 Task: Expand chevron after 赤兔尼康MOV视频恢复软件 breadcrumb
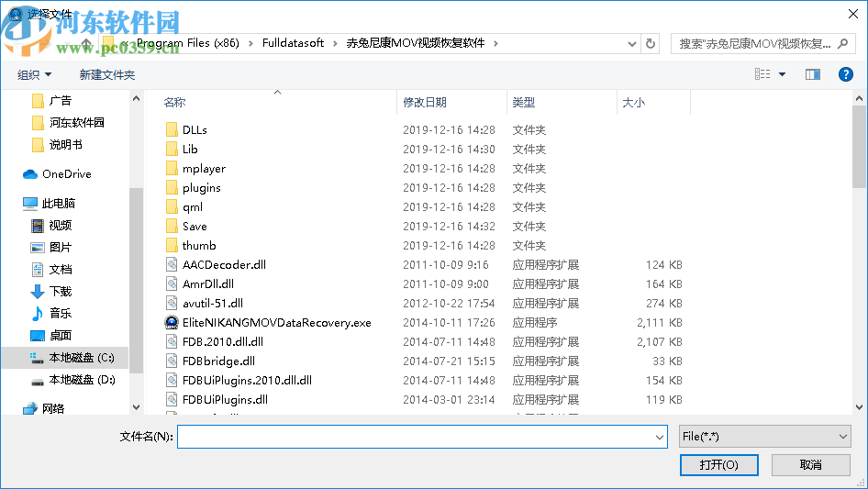(495, 43)
